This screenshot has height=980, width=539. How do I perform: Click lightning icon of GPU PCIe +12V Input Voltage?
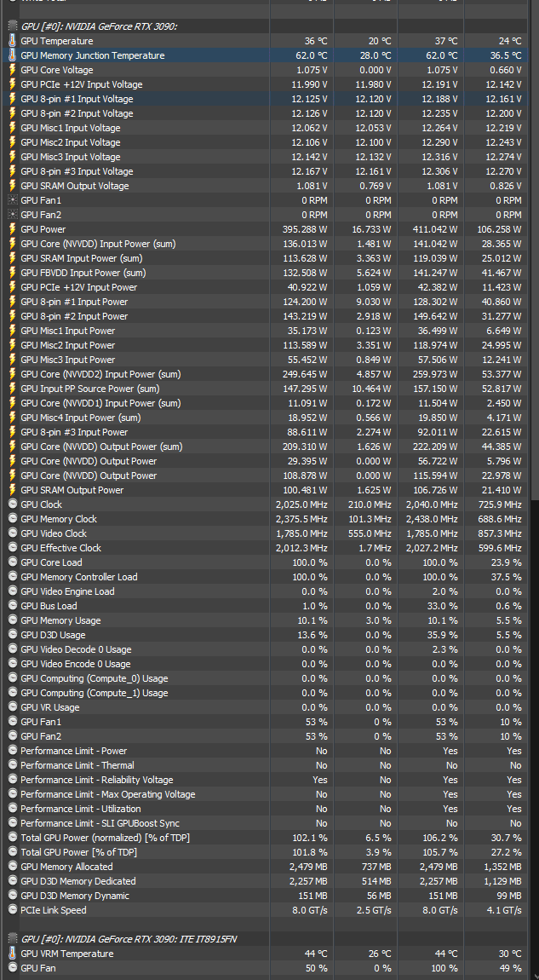click(x=13, y=84)
